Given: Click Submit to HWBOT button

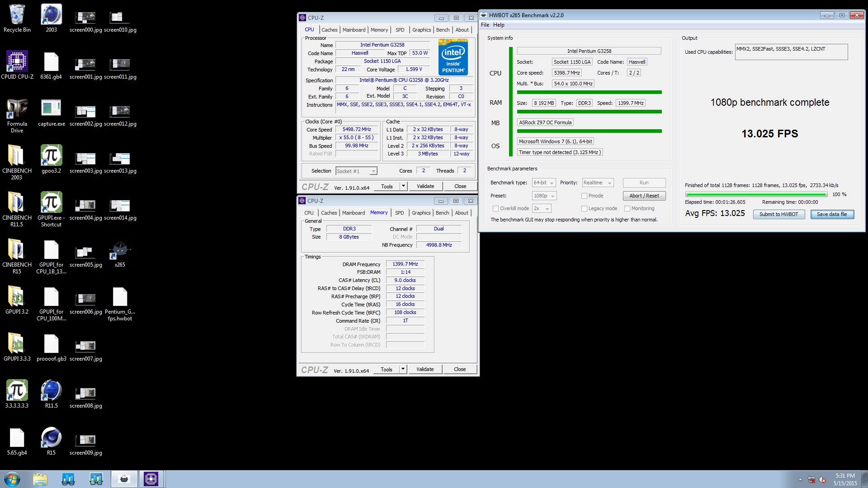Looking at the screenshot, I should 778,214.
